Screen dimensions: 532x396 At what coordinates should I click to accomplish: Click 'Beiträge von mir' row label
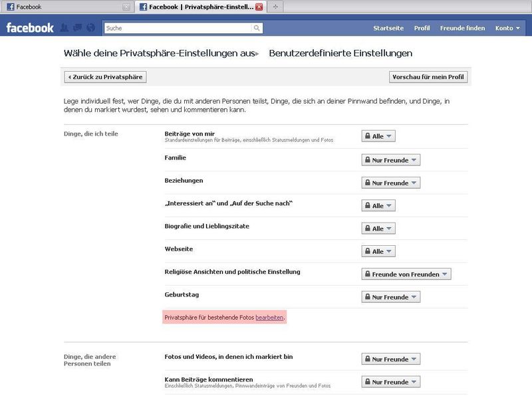[x=190, y=134]
